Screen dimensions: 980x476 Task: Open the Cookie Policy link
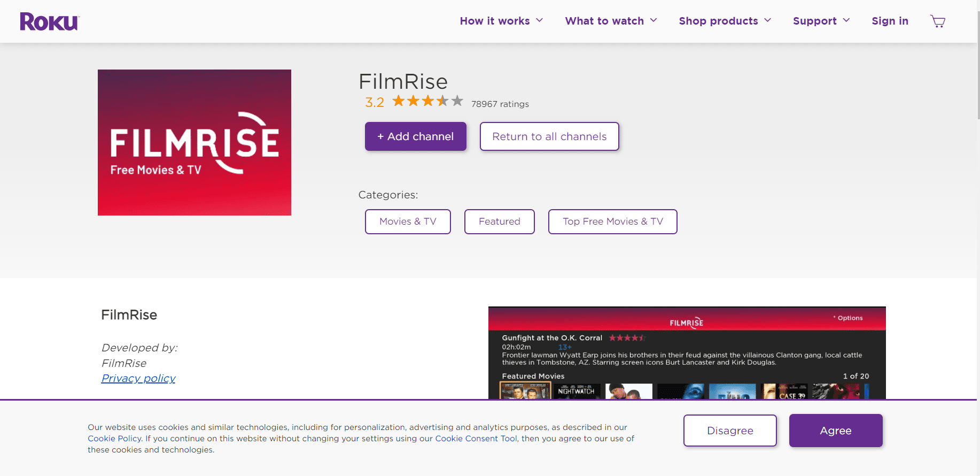click(114, 439)
